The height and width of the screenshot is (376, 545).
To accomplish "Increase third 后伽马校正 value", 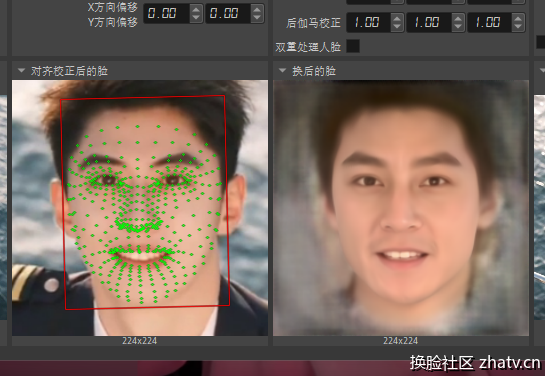I will [518, 18].
